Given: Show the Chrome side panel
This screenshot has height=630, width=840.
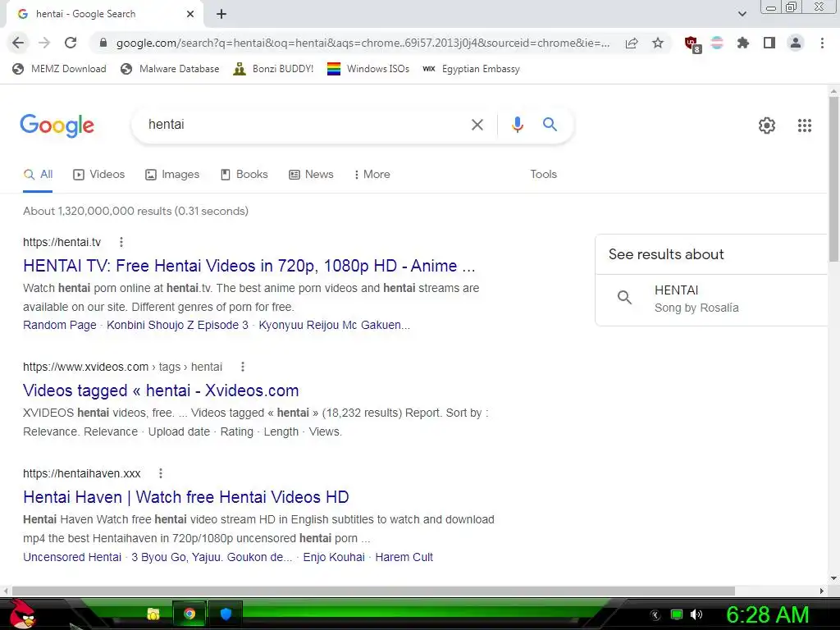Looking at the screenshot, I should (769, 43).
